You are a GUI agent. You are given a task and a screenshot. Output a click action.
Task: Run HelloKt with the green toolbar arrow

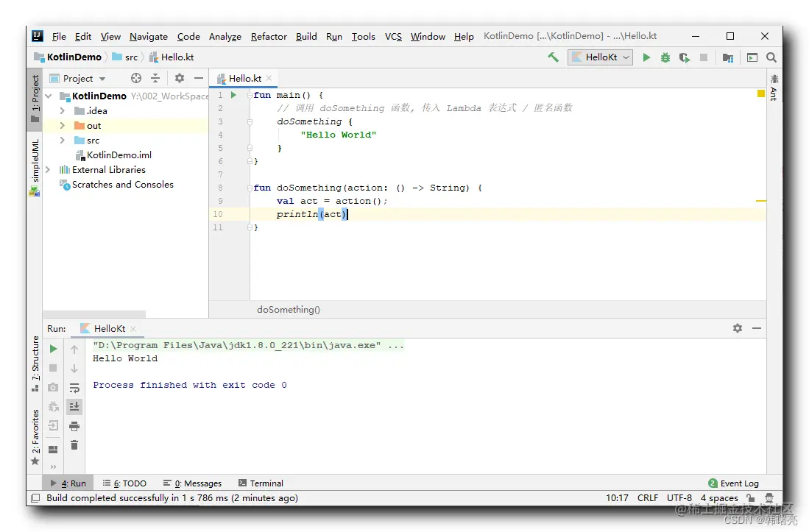point(646,57)
